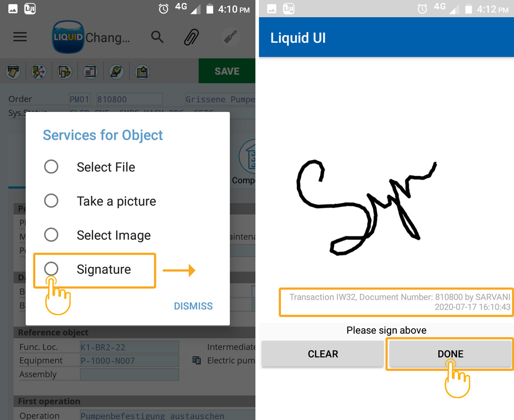Select the Select File radio option
Image resolution: width=514 pixels, height=420 pixels.
click(x=51, y=167)
